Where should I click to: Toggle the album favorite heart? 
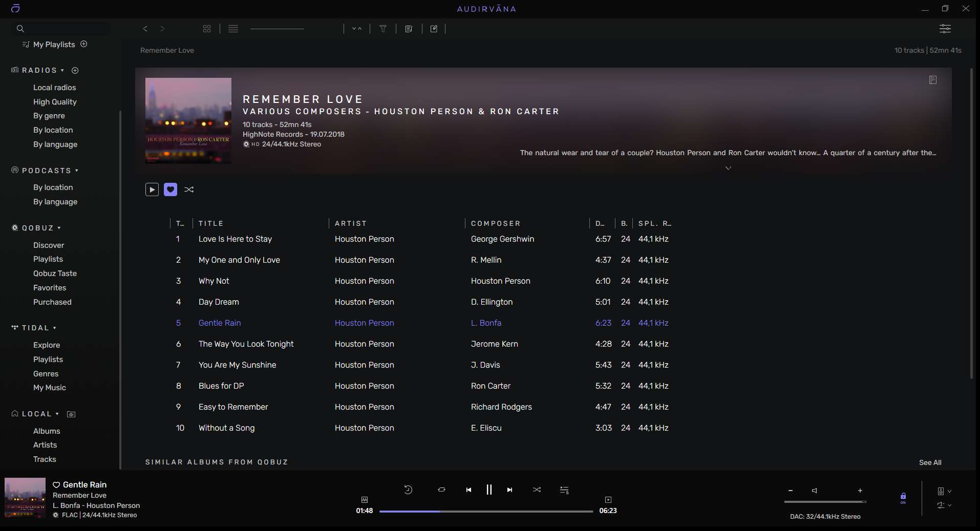point(171,189)
